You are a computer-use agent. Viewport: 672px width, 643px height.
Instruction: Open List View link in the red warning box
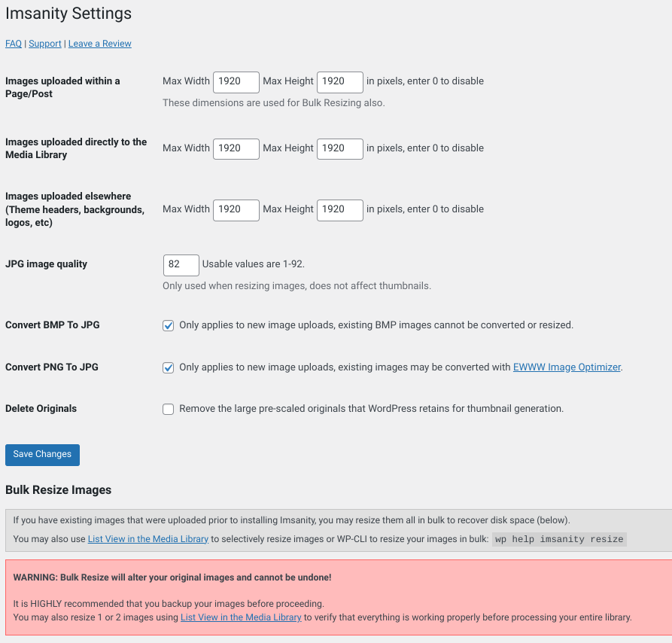click(x=241, y=617)
